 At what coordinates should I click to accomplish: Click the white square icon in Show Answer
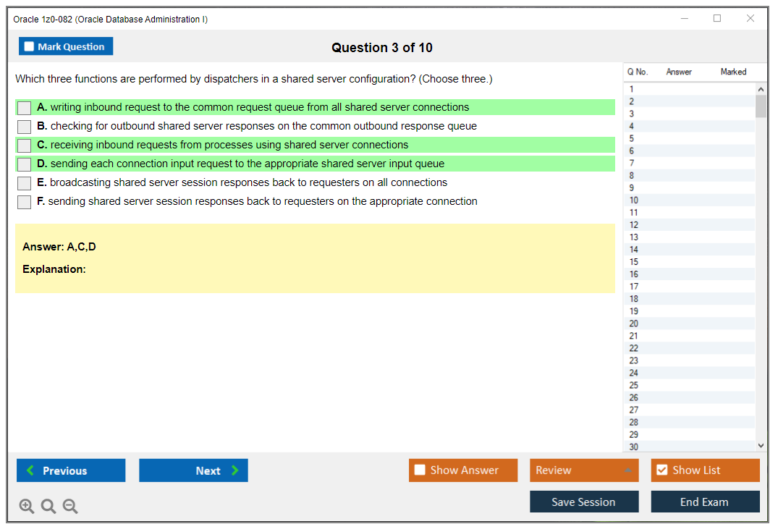click(x=420, y=470)
